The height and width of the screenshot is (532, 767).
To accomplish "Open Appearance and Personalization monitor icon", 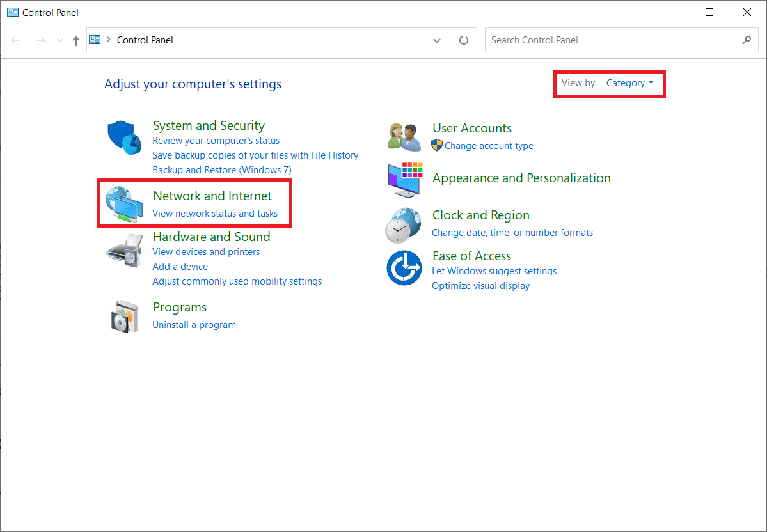I will [x=405, y=180].
